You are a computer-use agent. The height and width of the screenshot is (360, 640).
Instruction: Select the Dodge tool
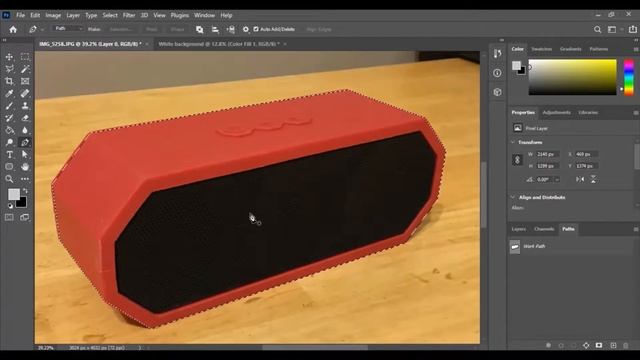pyautogui.click(x=9, y=142)
